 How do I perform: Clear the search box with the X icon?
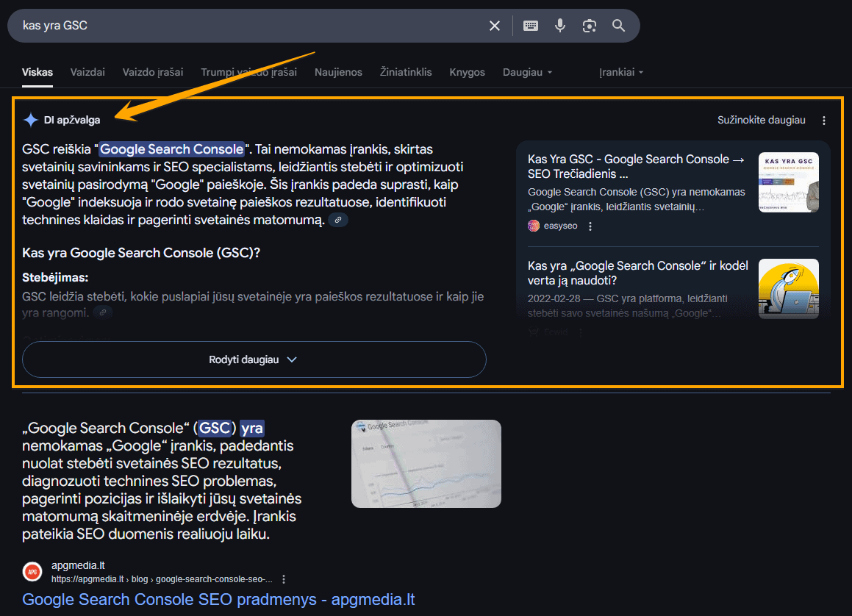(495, 26)
